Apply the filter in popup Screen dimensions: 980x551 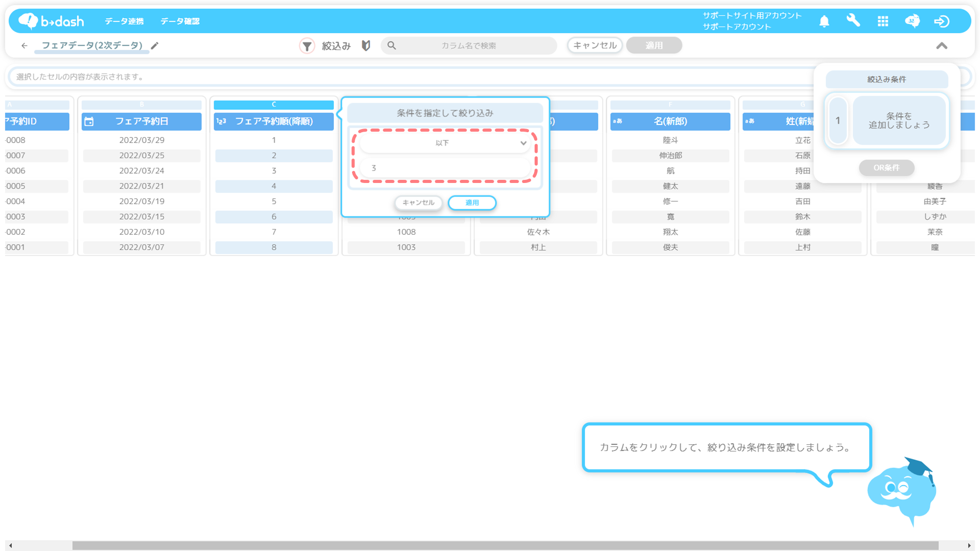coord(472,203)
